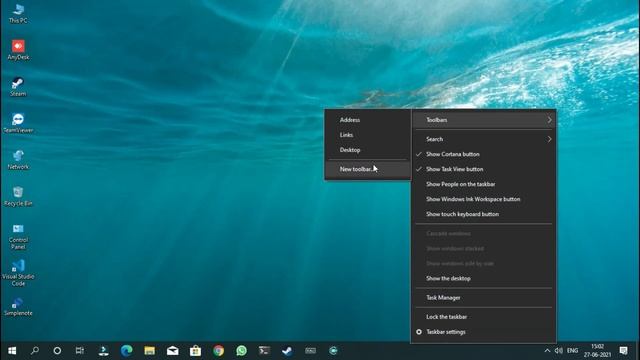Enable Show Windows Ink Workspace button
Screen dimensions: 640x360
point(483,199)
